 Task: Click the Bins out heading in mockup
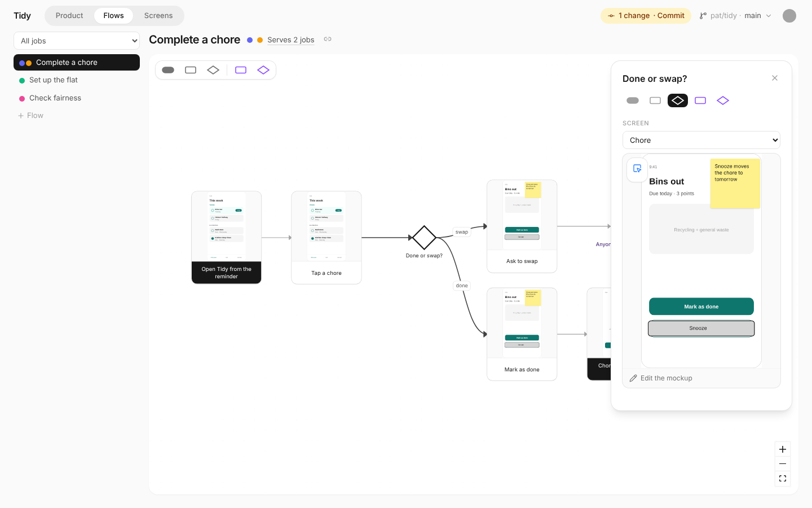coord(667,181)
